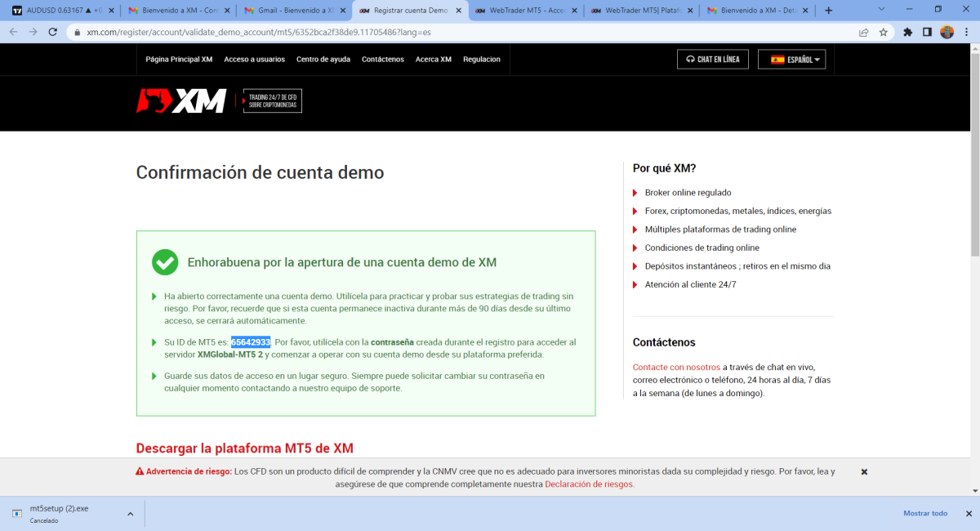This screenshot has width=980, height=531.
Task: Click the Trading 24/7 de CFD banner
Action: coord(273,100)
